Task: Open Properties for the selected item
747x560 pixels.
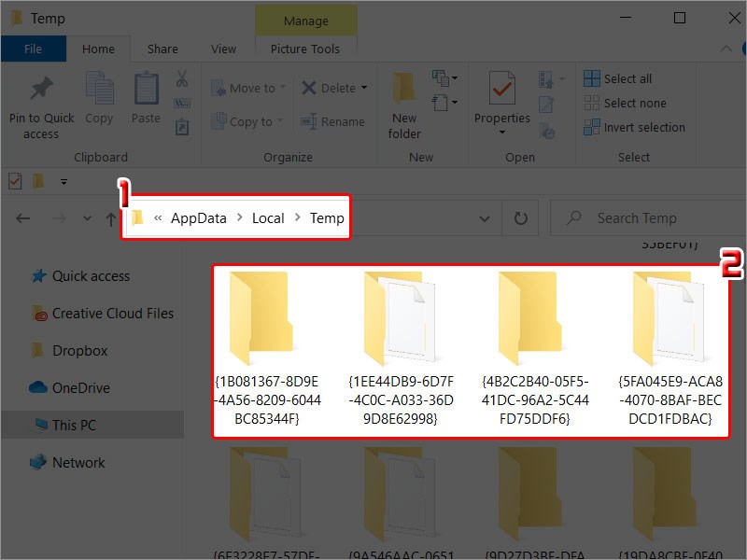Action: (x=501, y=103)
